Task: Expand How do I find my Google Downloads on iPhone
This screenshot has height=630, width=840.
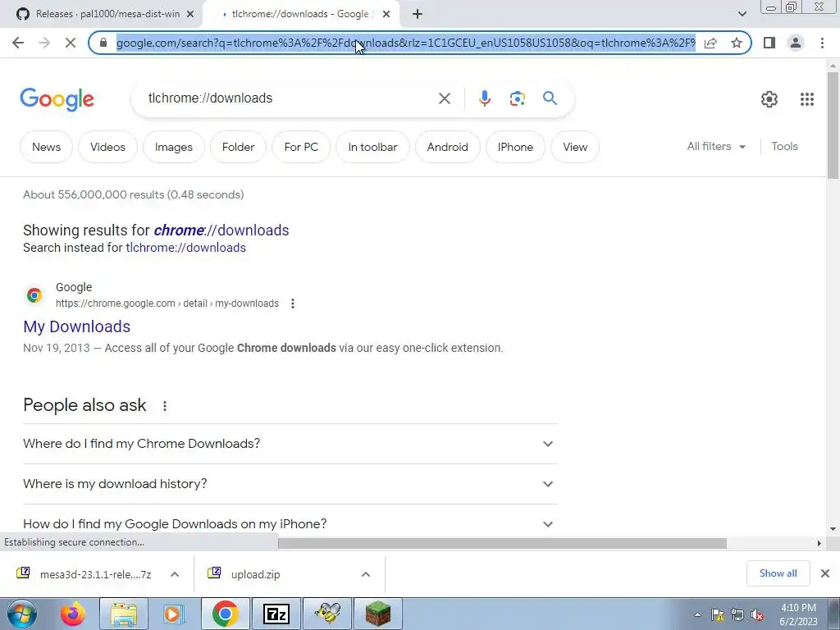Action: (290, 523)
